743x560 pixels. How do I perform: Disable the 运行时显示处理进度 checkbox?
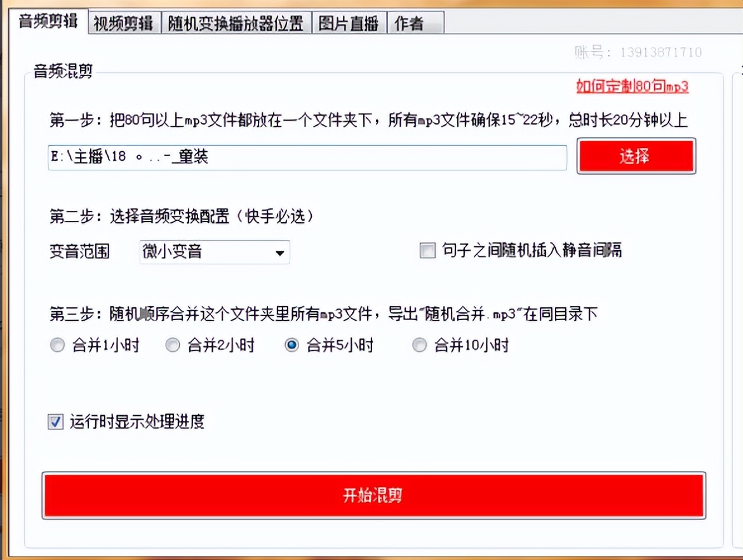coord(55,422)
